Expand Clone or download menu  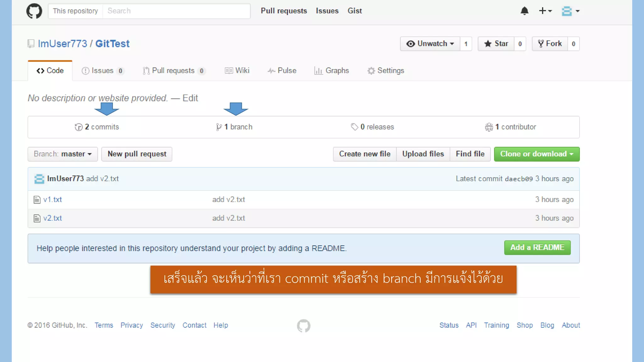tap(537, 154)
